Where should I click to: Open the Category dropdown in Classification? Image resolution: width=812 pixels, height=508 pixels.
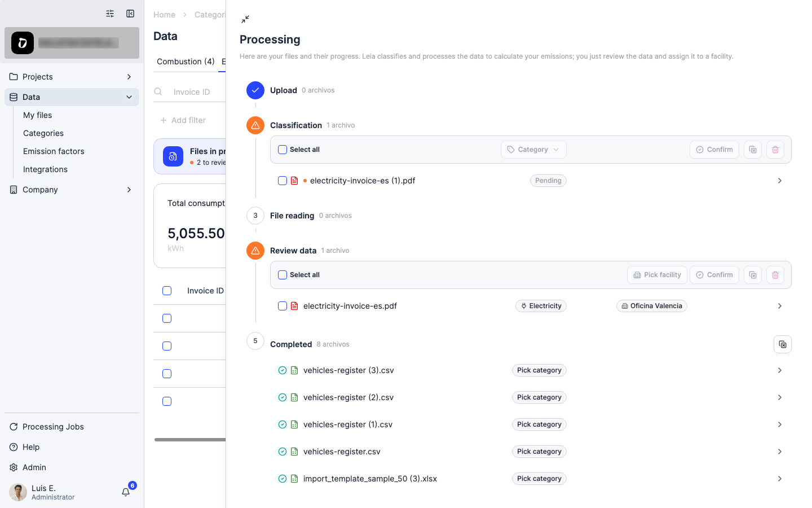click(x=533, y=150)
